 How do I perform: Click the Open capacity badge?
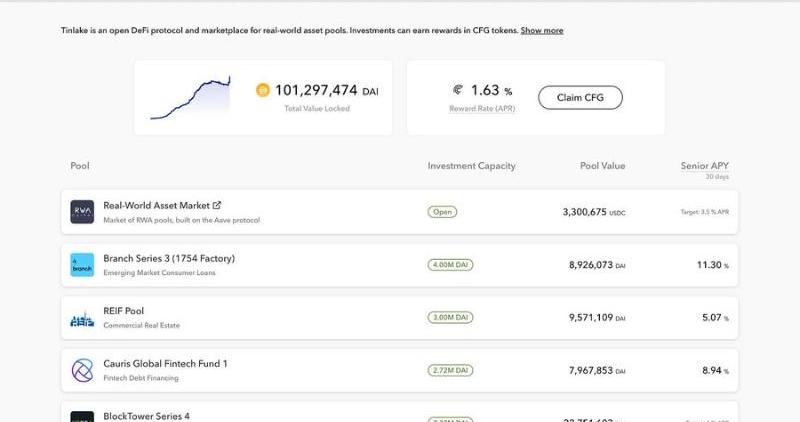click(x=442, y=212)
